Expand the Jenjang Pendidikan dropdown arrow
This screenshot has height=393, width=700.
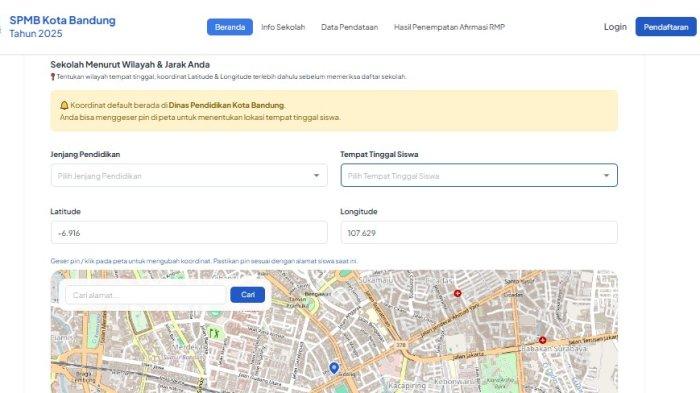[316, 176]
